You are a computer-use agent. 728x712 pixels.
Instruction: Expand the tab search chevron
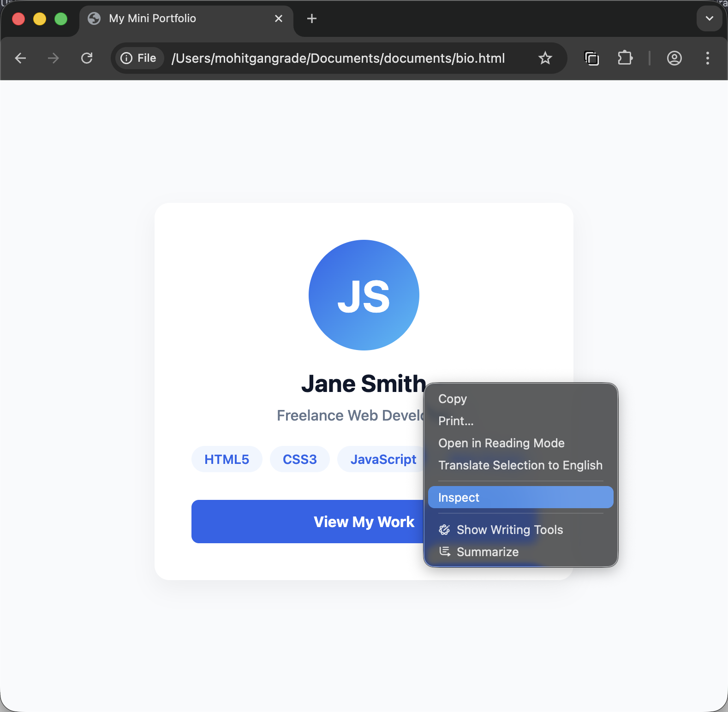pyautogui.click(x=710, y=18)
